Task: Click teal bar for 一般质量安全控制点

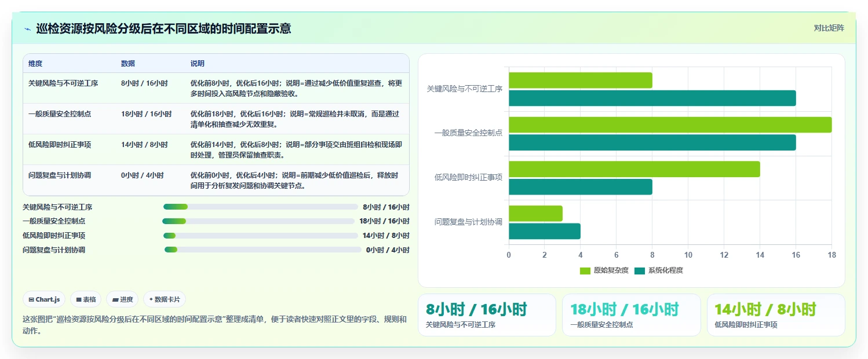Action: 652,142
